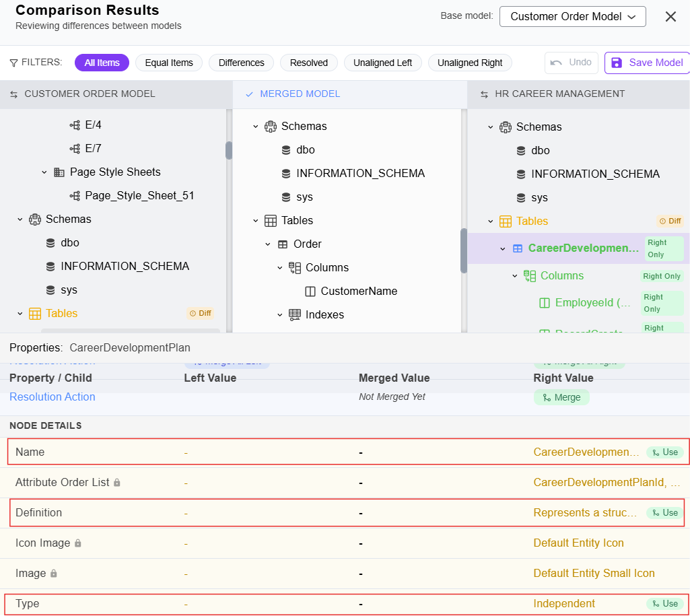
Task: Click the dbo database icon in Merged Model pane
Action: click(x=286, y=150)
